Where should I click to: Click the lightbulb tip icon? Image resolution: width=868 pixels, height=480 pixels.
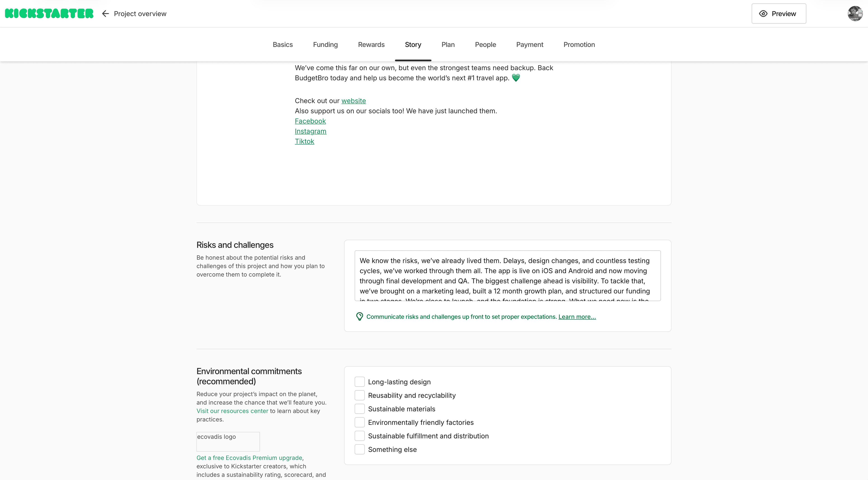point(359,316)
